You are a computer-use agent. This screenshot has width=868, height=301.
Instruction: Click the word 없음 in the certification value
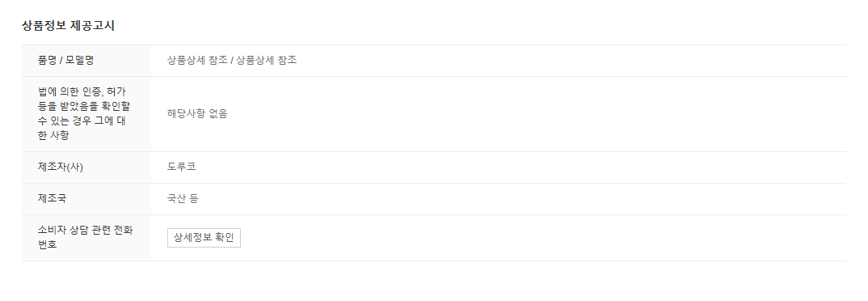[218, 114]
